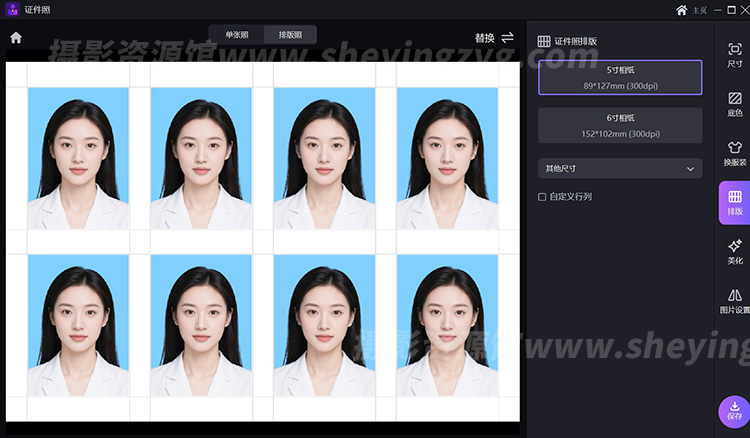Open the 底色 background color tool
The width and height of the screenshot is (750, 438).
(x=734, y=104)
